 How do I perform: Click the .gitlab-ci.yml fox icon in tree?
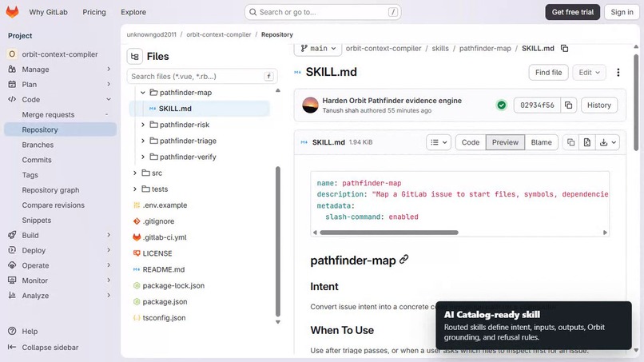137,237
